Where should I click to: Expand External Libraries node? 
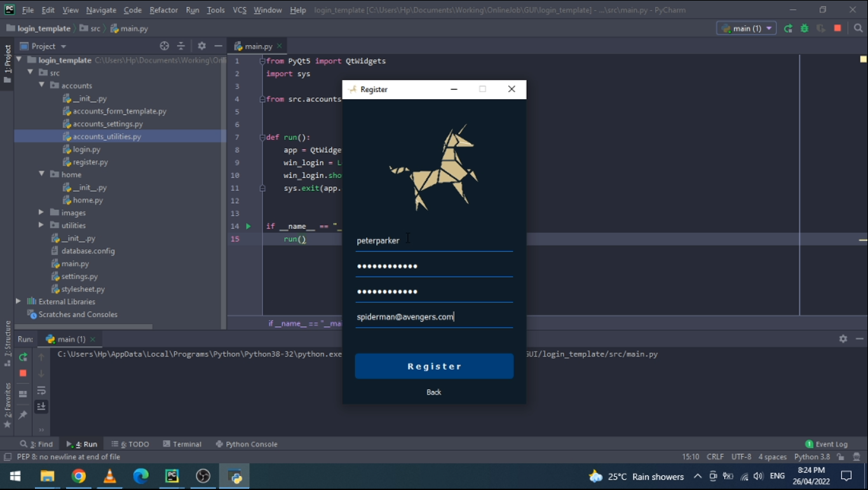(x=18, y=301)
